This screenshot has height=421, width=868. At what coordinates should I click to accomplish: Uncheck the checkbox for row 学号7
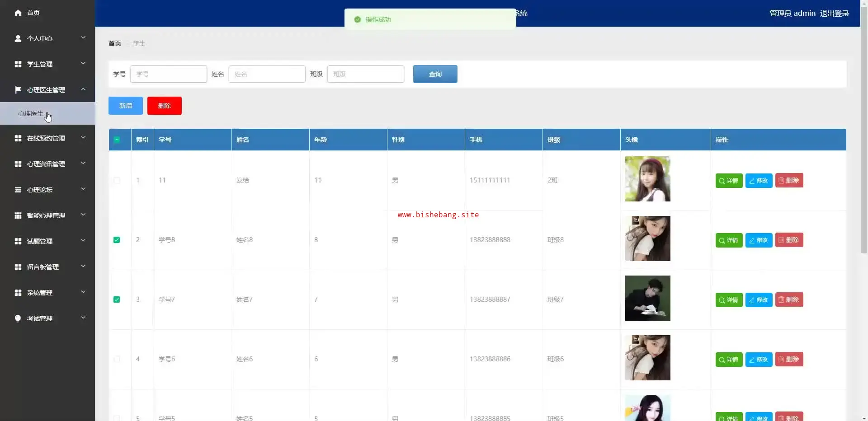point(117,299)
